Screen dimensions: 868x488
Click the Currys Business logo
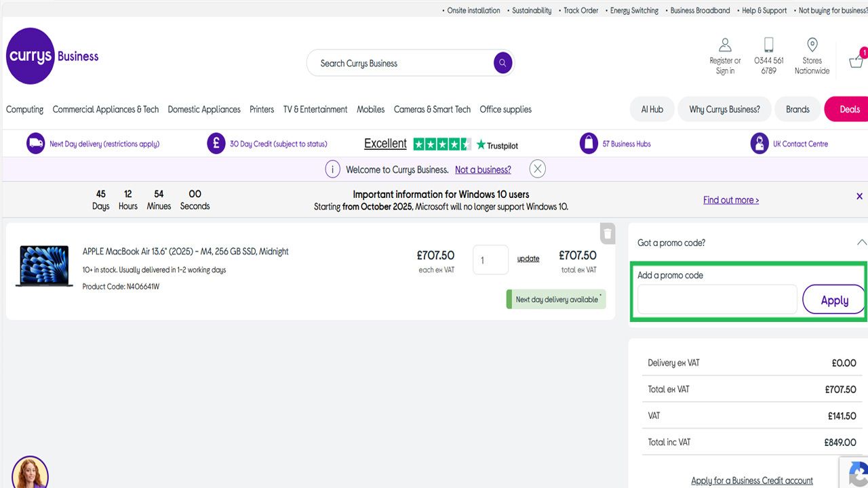[x=52, y=56]
